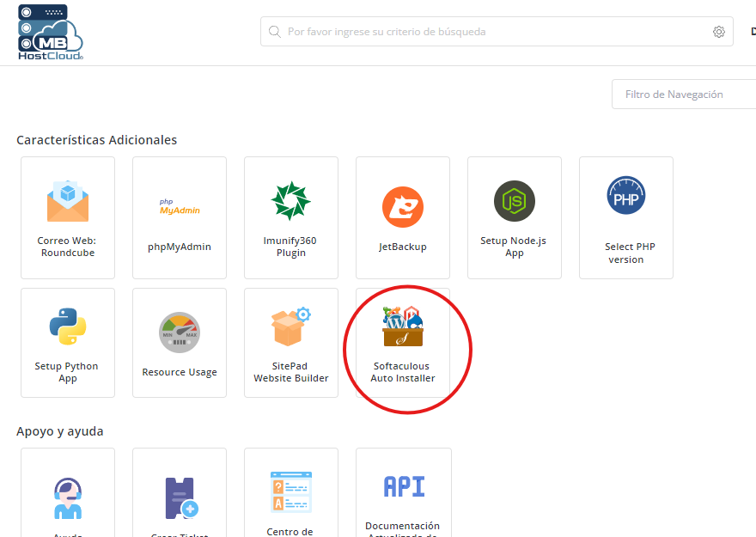
Task: Click the search magnifier icon
Action: tap(274, 31)
